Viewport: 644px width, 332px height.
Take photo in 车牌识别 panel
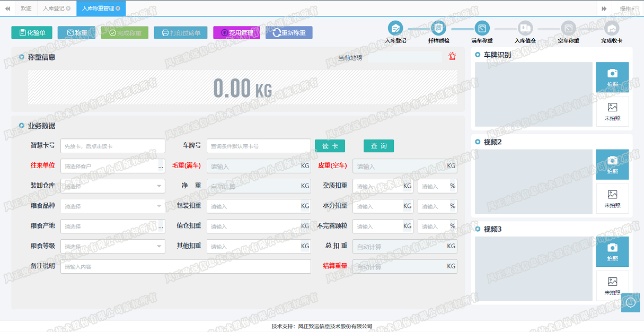(x=612, y=77)
